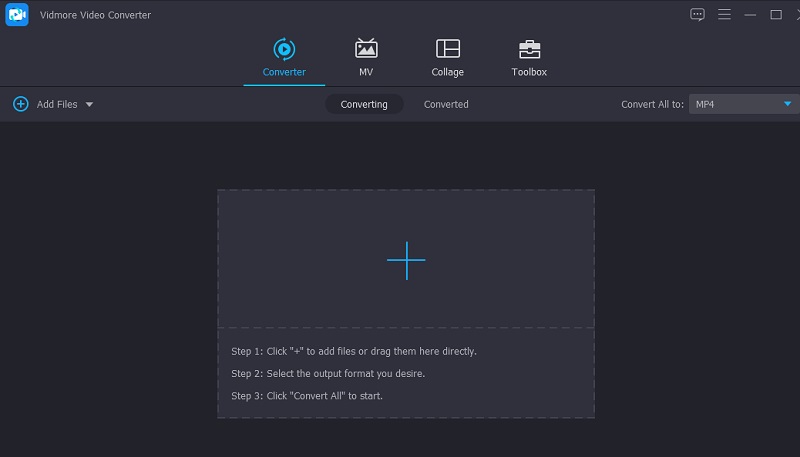The width and height of the screenshot is (800, 457).
Task: Click the blue arrow beside MP4
Action: click(787, 104)
